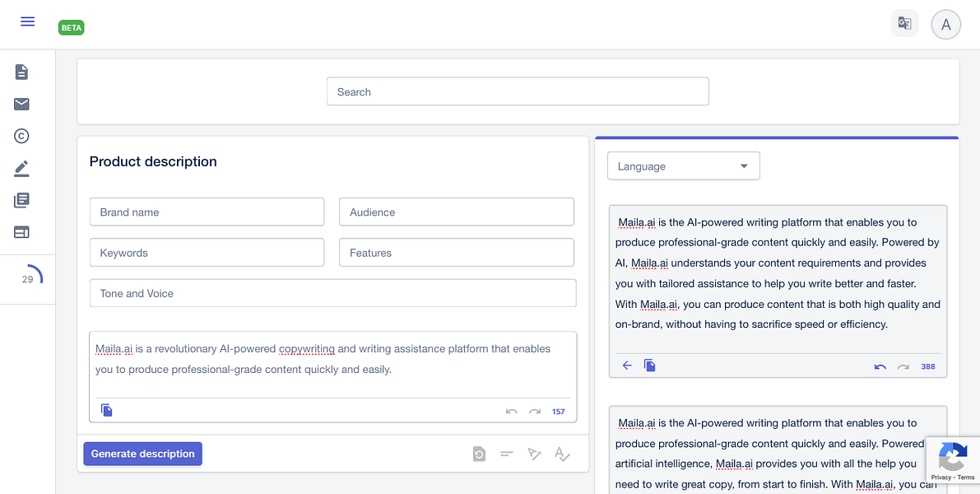Image resolution: width=980 pixels, height=494 pixels.
Task: Open the pencil edit sidebar icon
Action: coord(22,168)
